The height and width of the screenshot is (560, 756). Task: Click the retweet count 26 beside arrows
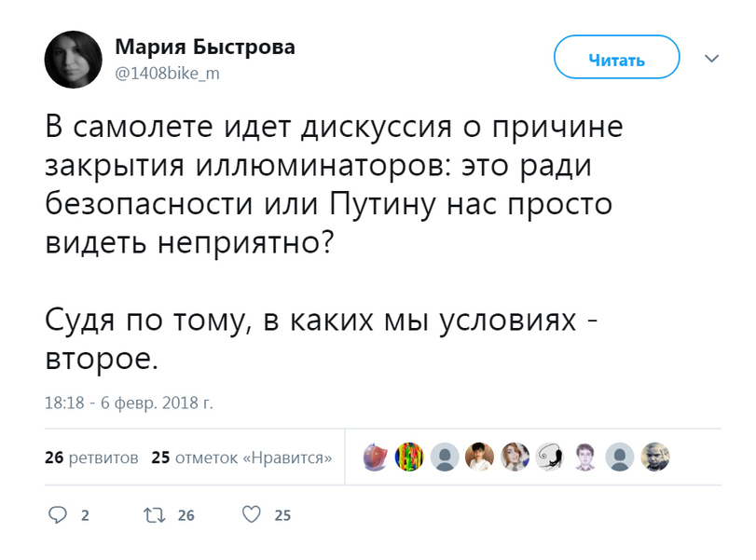pyautogui.click(x=186, y=515)
